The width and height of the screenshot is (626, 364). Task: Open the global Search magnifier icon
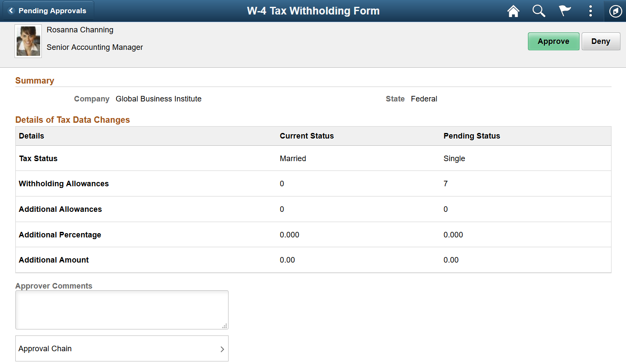[539, 11]
